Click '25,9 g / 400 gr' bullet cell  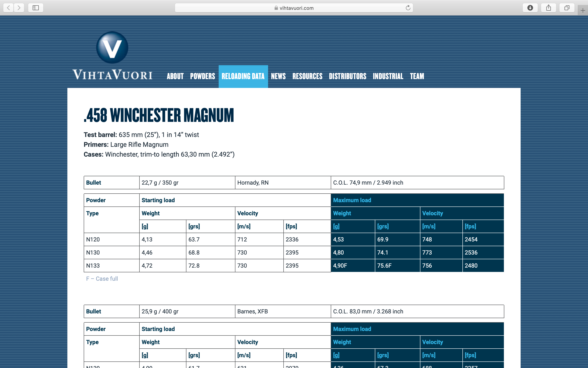187,311
